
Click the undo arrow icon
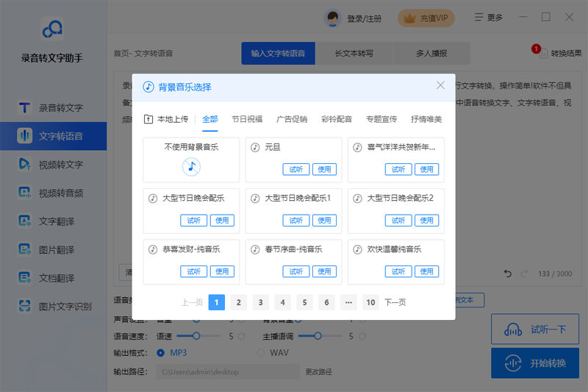click(x=507, y=274)
